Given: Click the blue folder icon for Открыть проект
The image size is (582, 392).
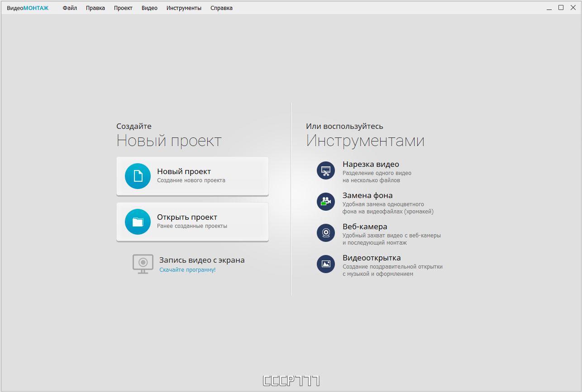Looking at the screenshot, I should pos(138,222).
